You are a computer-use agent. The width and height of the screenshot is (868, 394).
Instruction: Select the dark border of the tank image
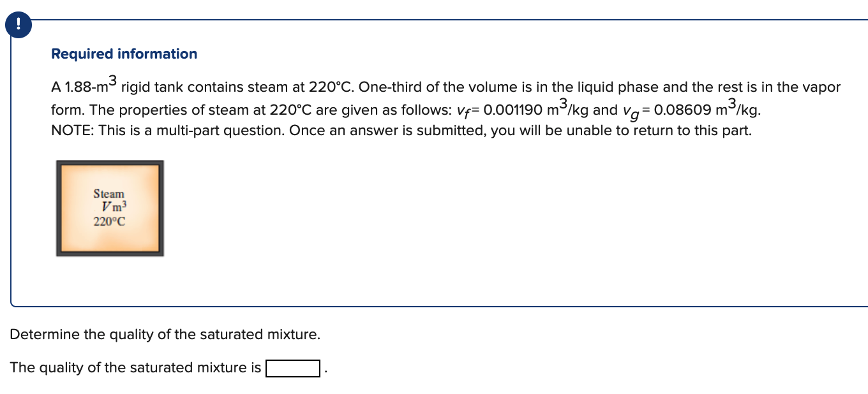[109, 163]
